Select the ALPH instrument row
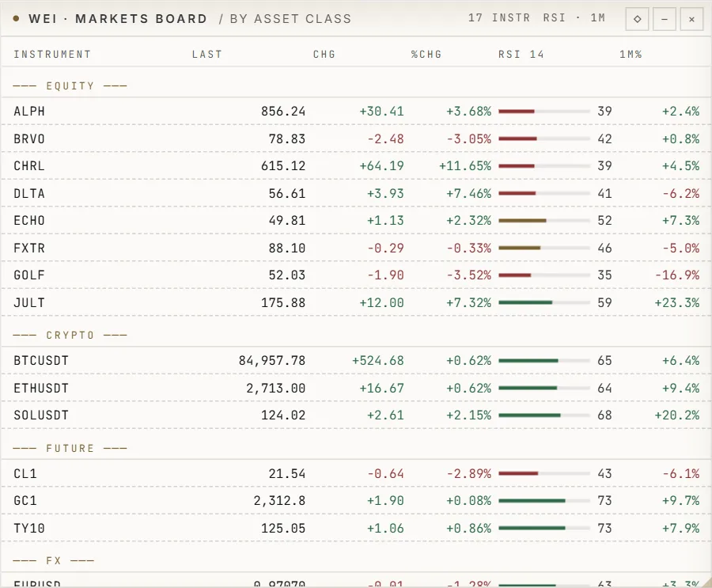712x588 pixels. (x=356, y=112)
